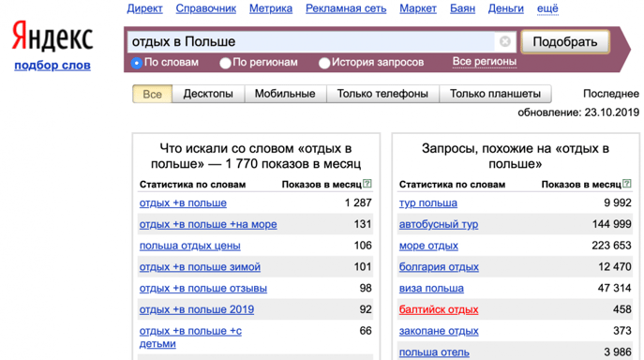Click left 'Статистика по словам' column header
Screen dimensions: 644x360
click(x=192, y=185)
